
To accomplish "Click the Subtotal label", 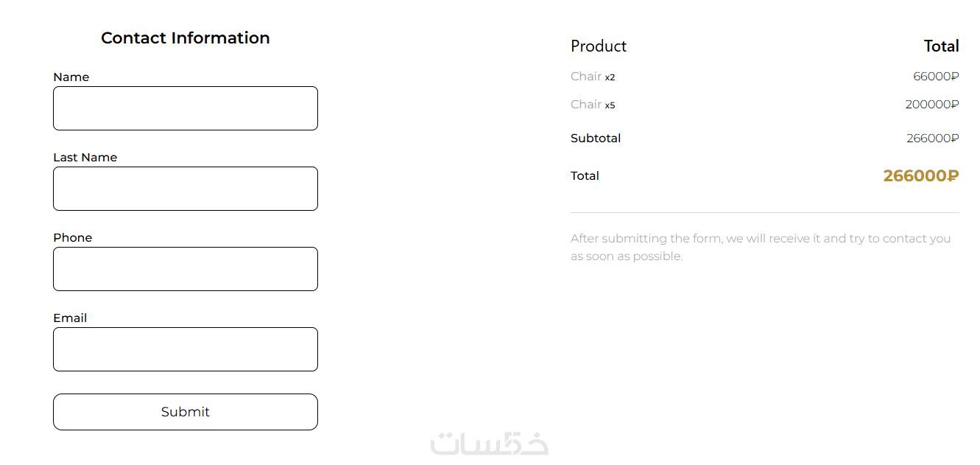I will [x=596, y=139].
